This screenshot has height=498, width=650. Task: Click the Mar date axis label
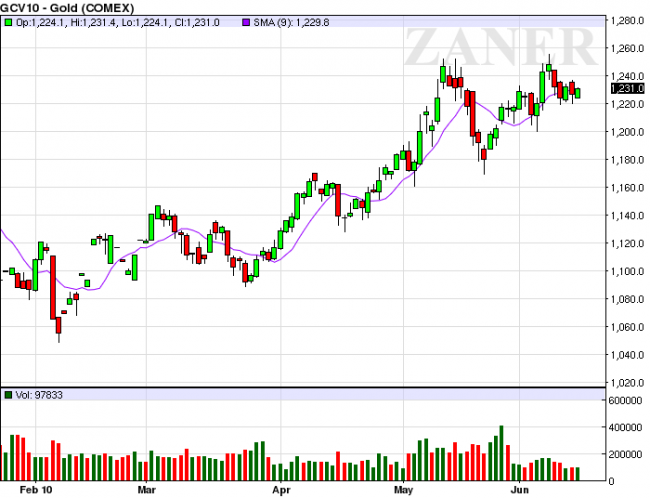coord(146,490)
